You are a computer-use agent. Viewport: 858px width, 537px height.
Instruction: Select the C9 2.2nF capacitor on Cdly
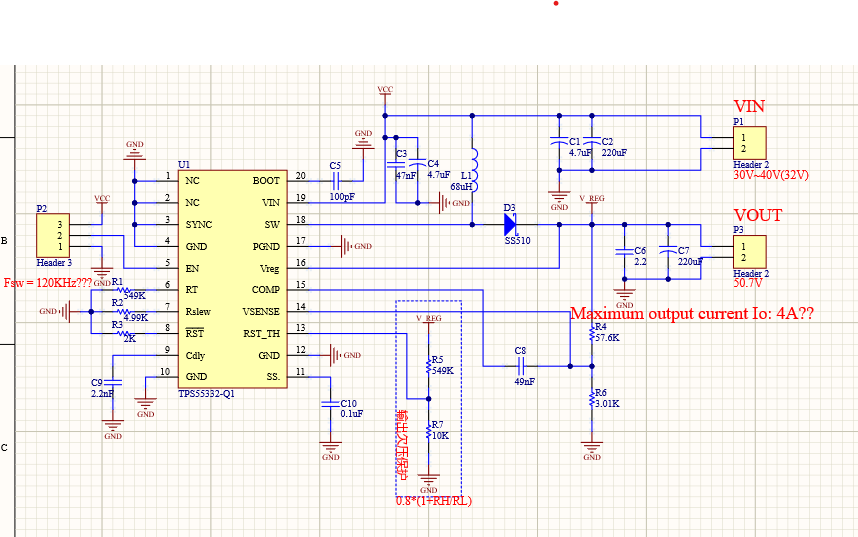[x=113, y=382]
